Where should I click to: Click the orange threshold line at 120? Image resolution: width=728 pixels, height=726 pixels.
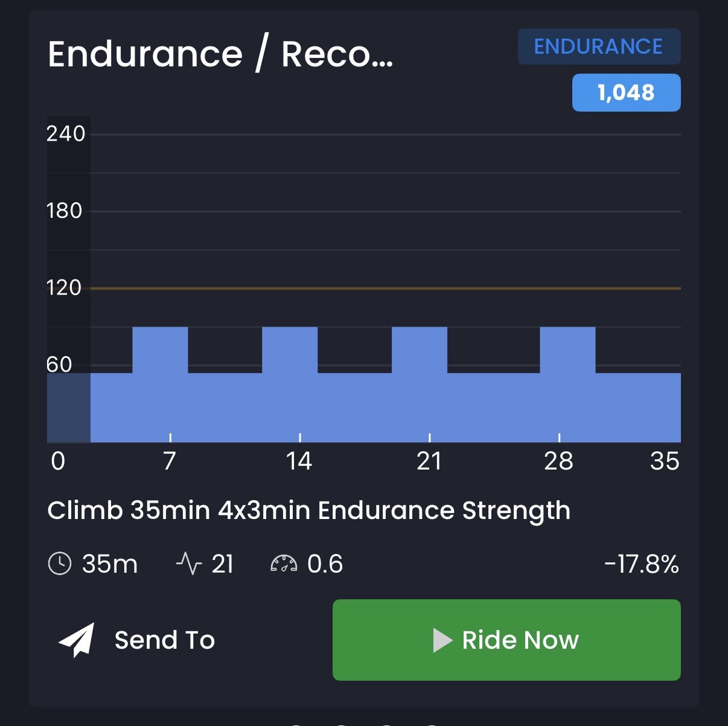[x=386, y=288]
